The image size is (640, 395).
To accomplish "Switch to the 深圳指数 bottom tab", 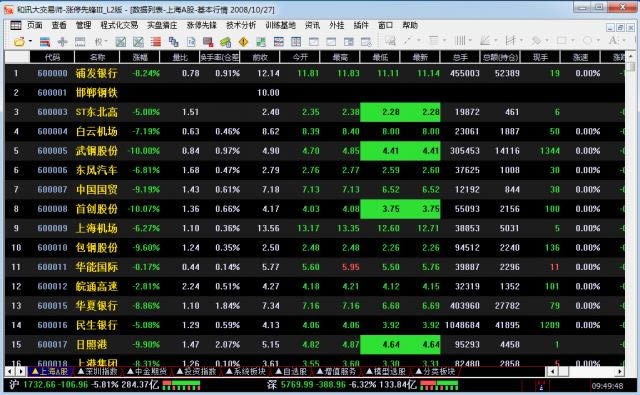I will tap(97, 371).
